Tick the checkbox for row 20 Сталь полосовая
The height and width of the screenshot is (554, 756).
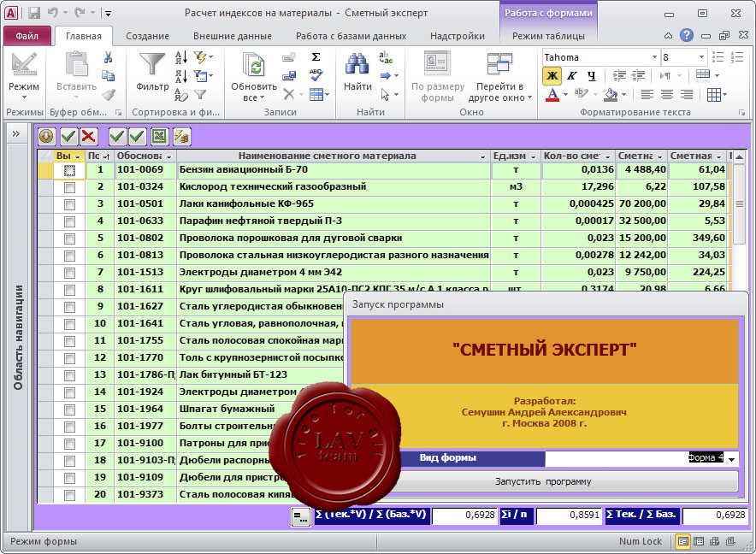click(69, 495)
